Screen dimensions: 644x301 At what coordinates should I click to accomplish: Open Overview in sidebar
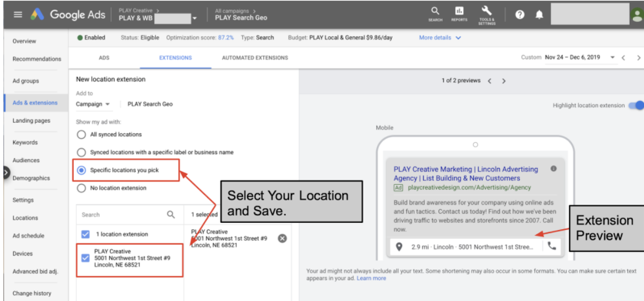[24, 41]
